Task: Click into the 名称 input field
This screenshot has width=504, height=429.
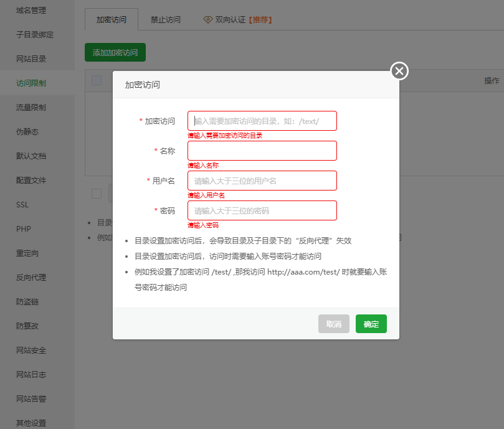Action: point(262,151)
